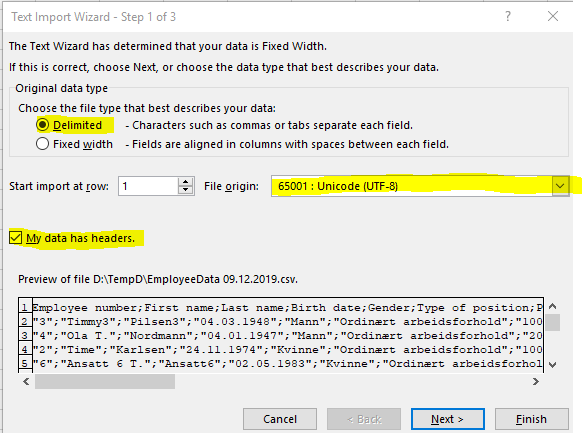Screen dimensions: 582x433
Task: Click the File origin label
Action: [x=231, y=186]
